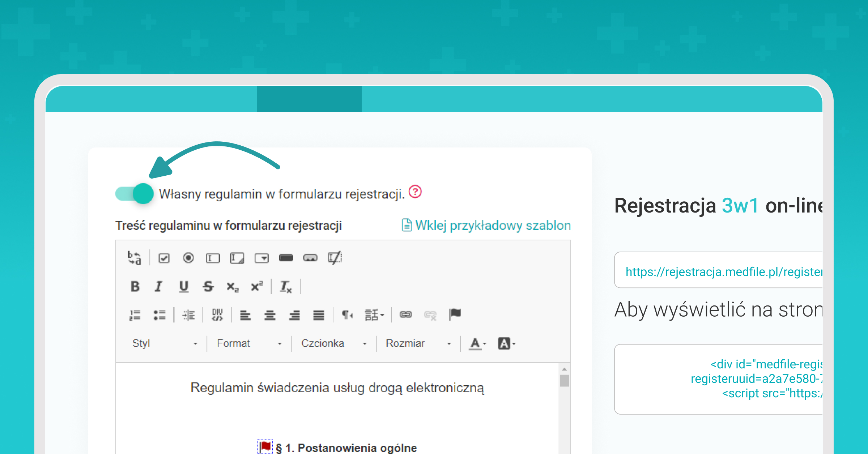Apply italic formatting
Image resolution: width=868 pixels, height=454 pixels.
(158, 287)
